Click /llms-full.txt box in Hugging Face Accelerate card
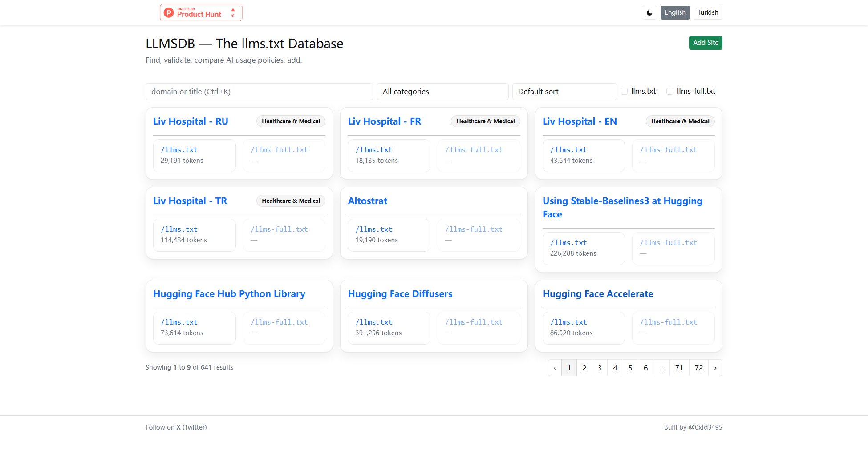 click(x=673, y=328)
